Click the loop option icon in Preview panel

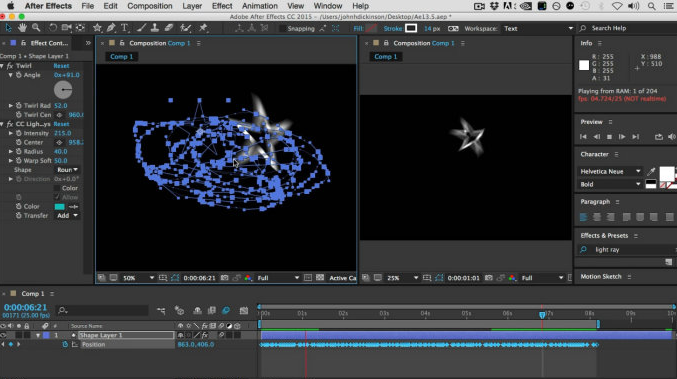click(658, 137)
